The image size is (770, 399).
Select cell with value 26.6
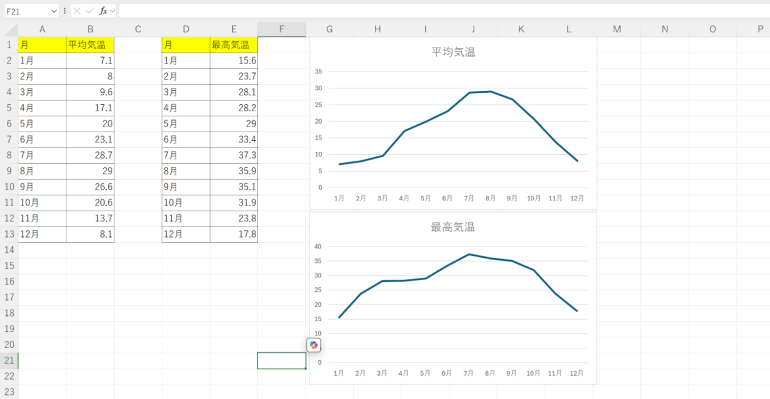click(x=90, y=186)
